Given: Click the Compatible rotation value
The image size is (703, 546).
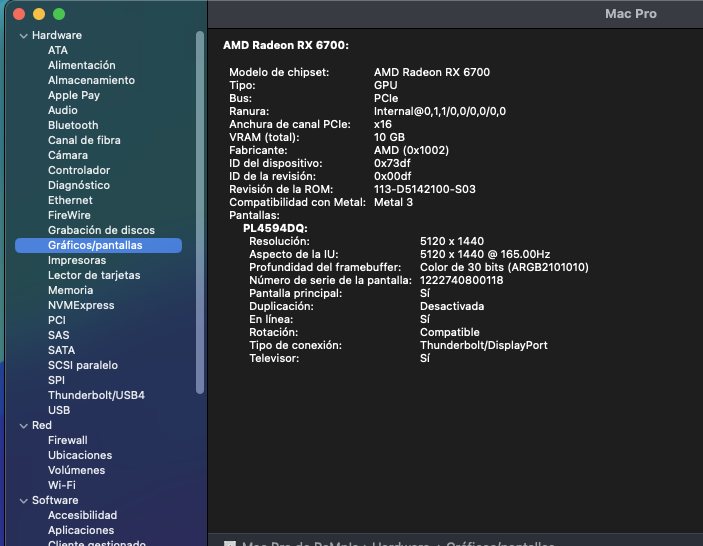Looking at the screenshot, I should tap(450, 332).
